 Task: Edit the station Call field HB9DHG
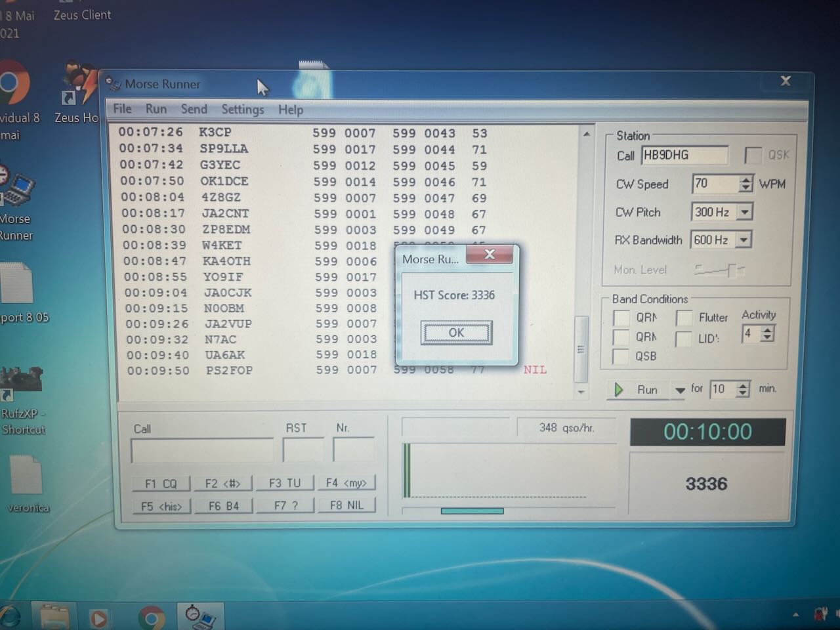click(684, 155)
